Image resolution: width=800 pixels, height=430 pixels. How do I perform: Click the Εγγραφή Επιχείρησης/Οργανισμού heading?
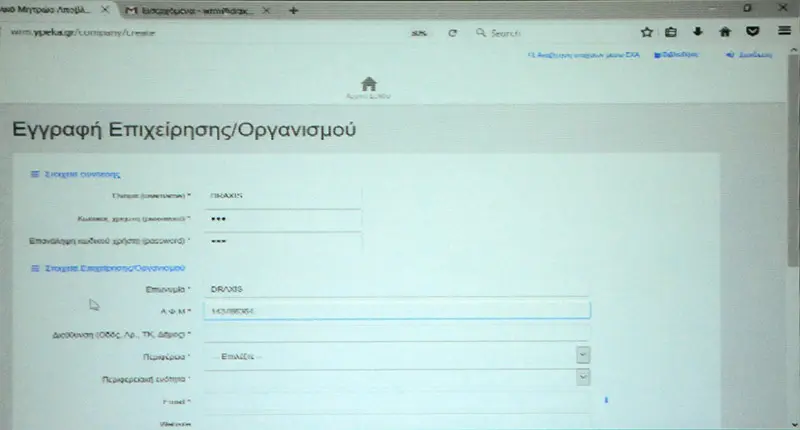(184, 130)
